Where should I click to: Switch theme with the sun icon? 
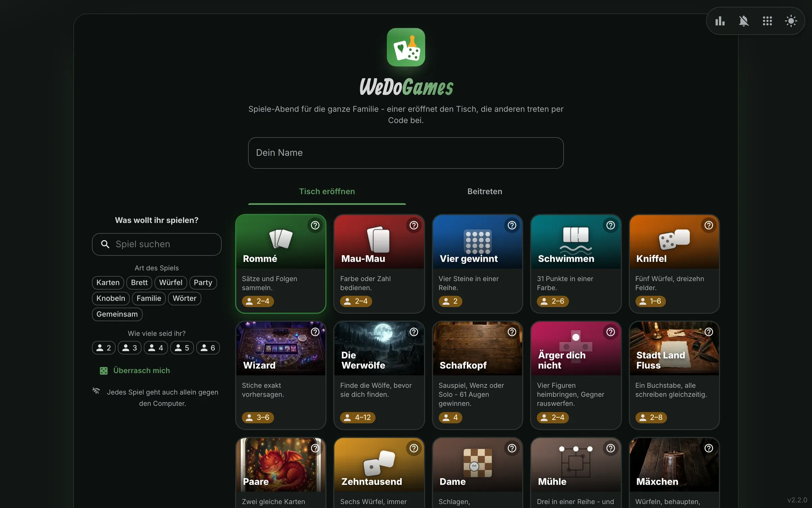[791, 21]
